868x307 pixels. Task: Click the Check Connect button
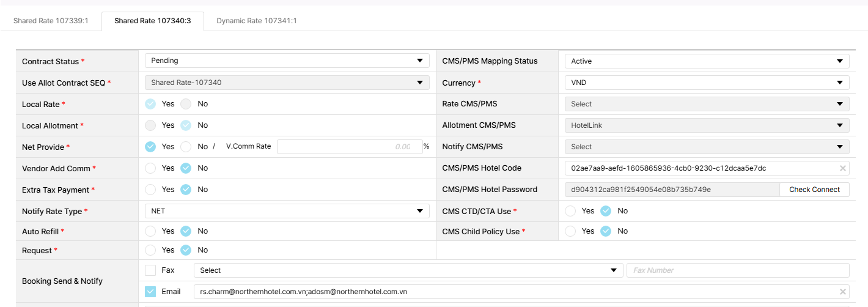tap(814, 190)
